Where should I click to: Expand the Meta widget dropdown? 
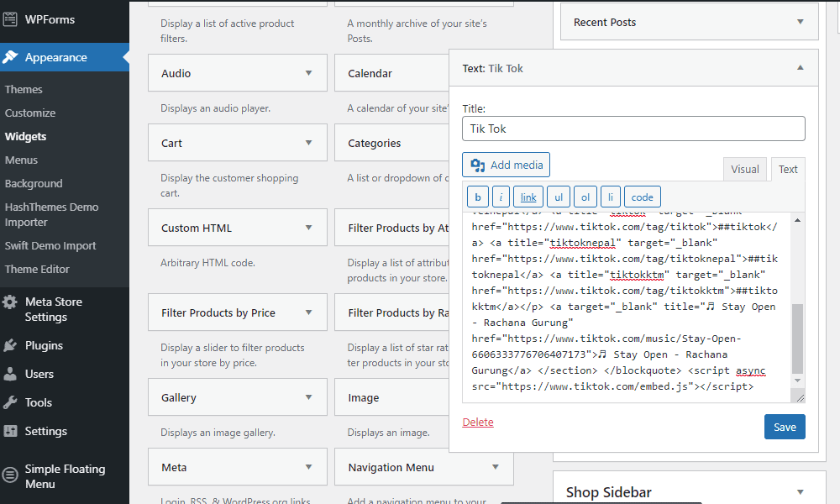tap(308, 467)
